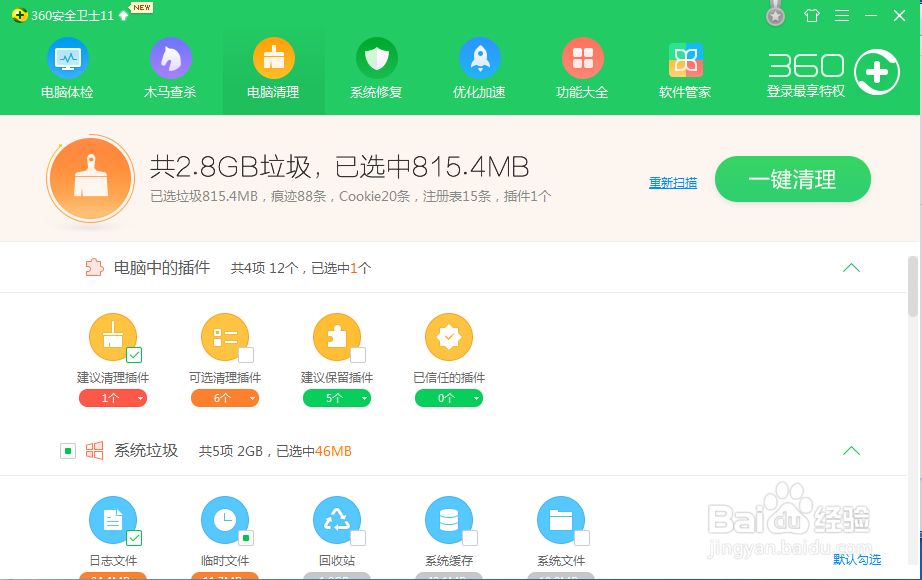Select the 电脑清理 cleanup broom icon
The width and height of the screenshot is (922, 580).
(273, 58)
